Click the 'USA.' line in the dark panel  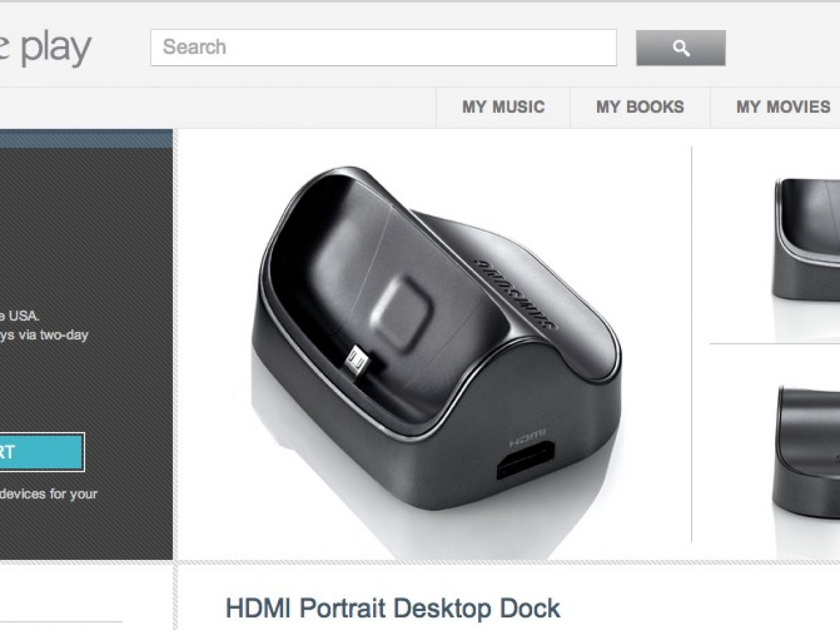point(20,316)
